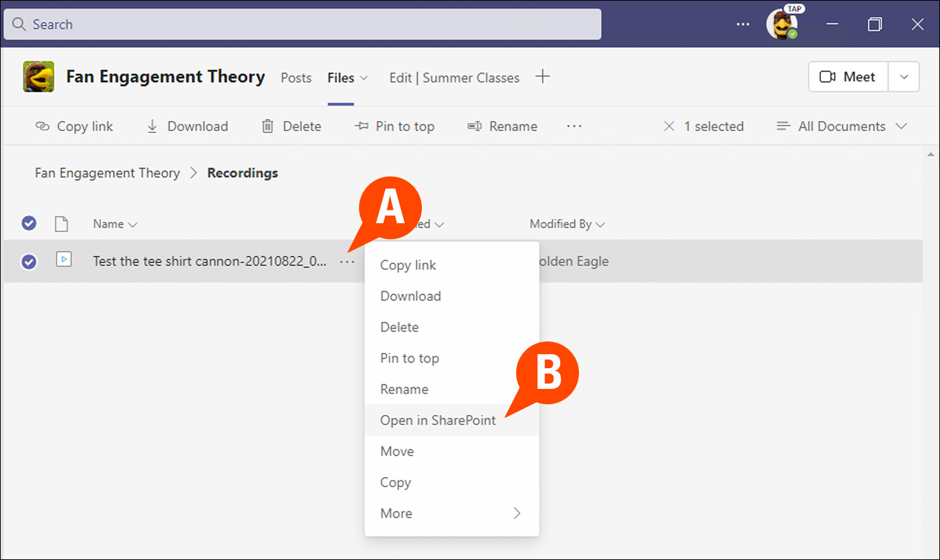Click the Download arrow icon in toolbar
The width and height of the screenshot is (940, 560).
coord(152,126)
